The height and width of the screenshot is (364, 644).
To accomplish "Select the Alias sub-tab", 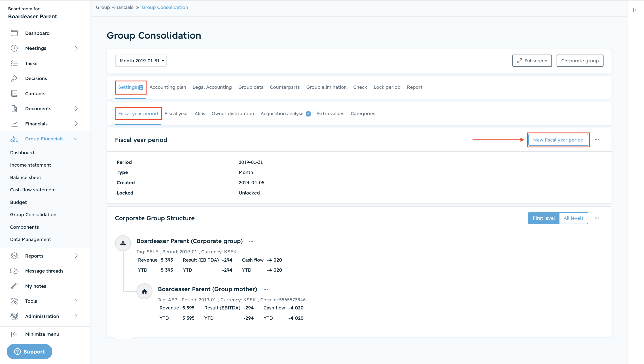I will coord(200,114).
